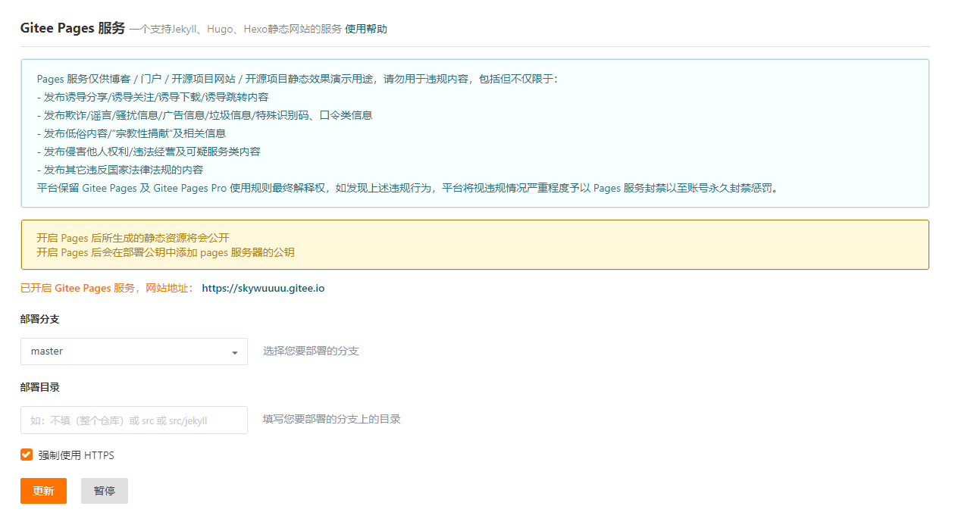Open the 部署分支 master branch dropdown
This screenshot has height=525, width=980.
click(134, 352)
